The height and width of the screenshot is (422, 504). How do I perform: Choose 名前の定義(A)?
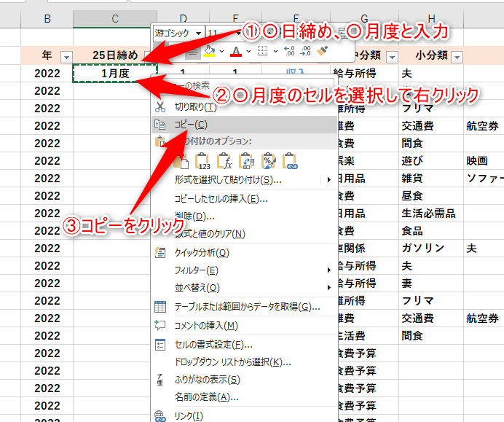pos(244,397)
